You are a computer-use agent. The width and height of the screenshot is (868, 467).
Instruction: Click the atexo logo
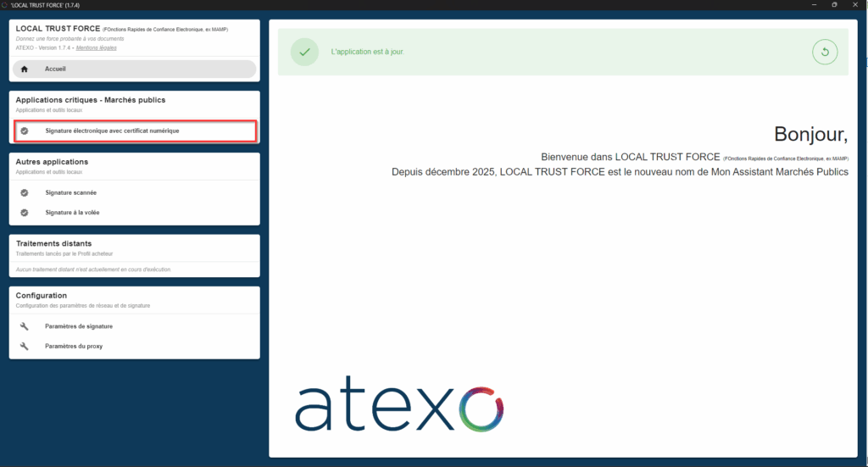coord(399,404)
